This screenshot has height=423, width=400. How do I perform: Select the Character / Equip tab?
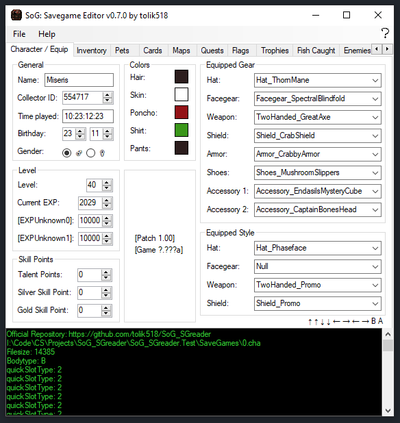(39, 49)
